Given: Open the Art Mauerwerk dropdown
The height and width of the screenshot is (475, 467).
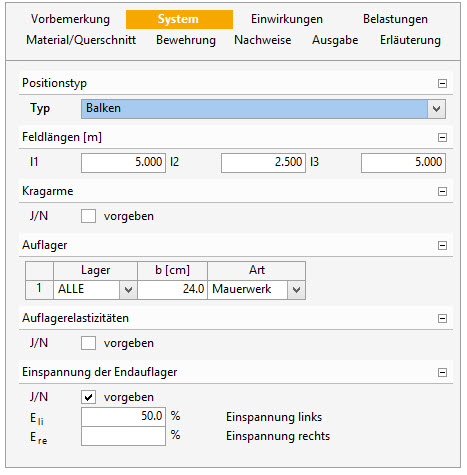Looking at the screenshot, I should pos(296,289).
